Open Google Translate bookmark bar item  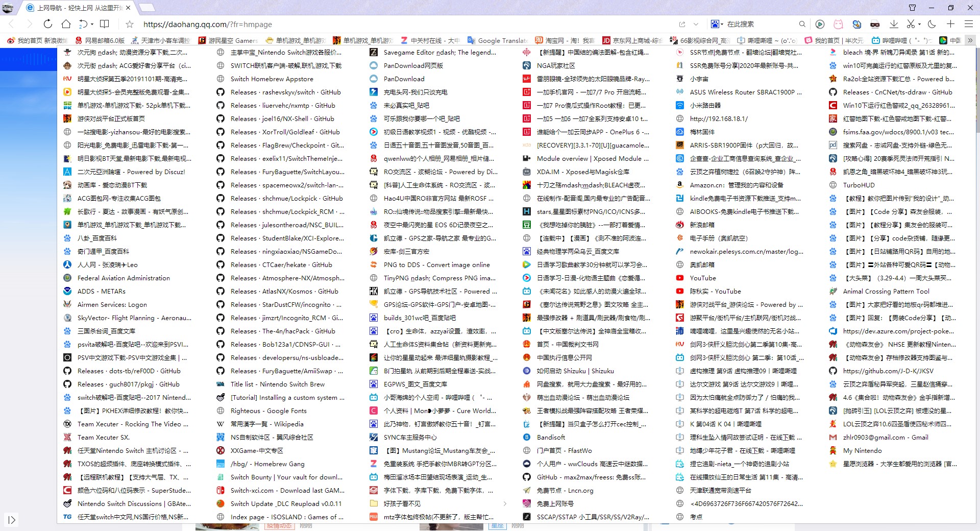(x=497, y=40)
